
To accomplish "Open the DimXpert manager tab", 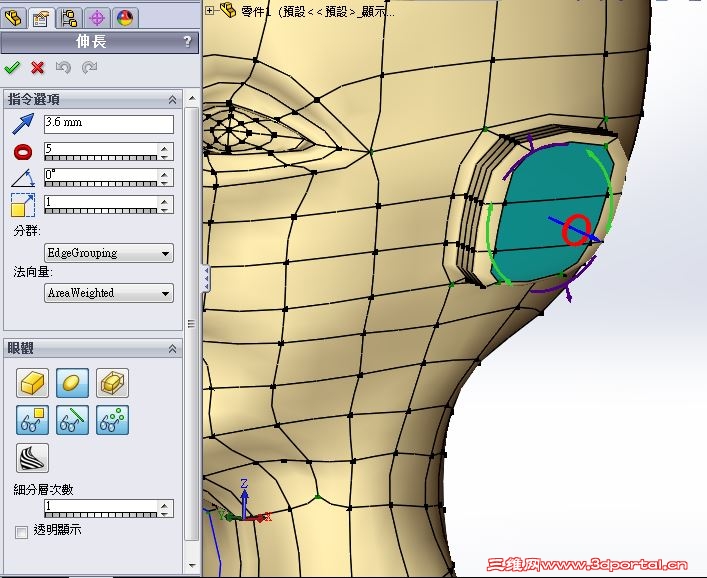I will pos(97,18).
